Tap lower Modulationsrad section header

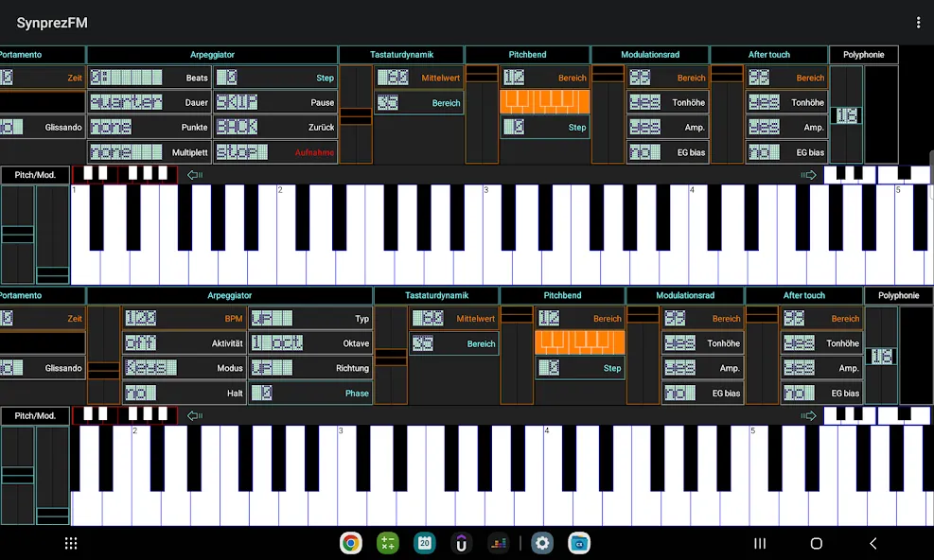(x=685, y=295)
